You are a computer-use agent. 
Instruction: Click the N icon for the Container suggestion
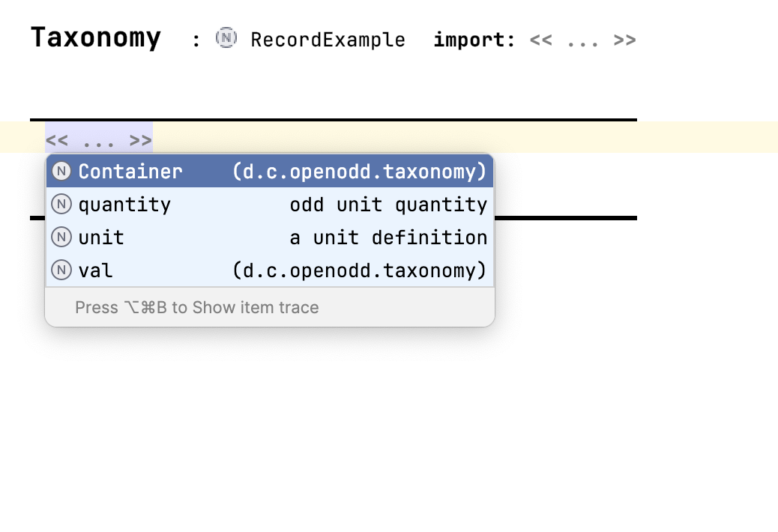61,170
